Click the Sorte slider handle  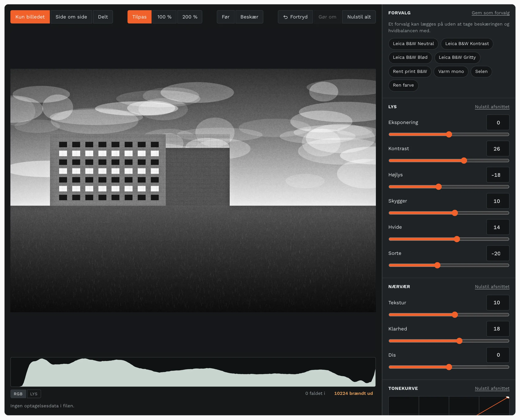point(437,265)
